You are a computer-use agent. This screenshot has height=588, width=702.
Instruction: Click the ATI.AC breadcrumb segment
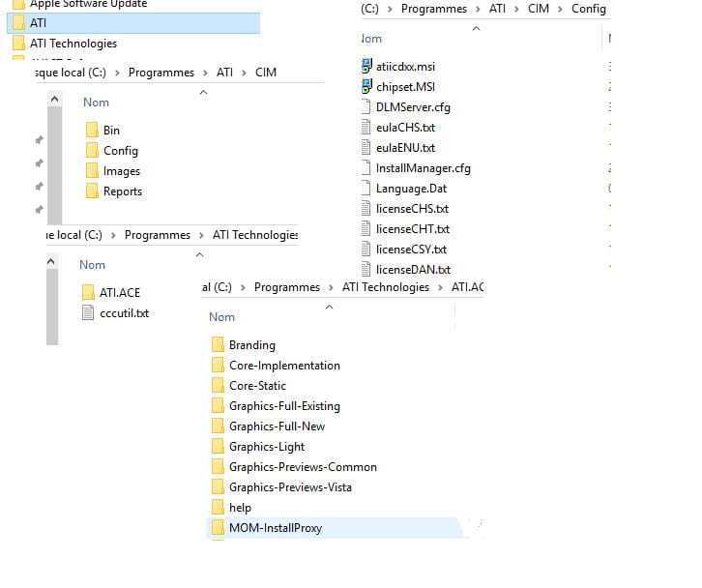(467, 287)
